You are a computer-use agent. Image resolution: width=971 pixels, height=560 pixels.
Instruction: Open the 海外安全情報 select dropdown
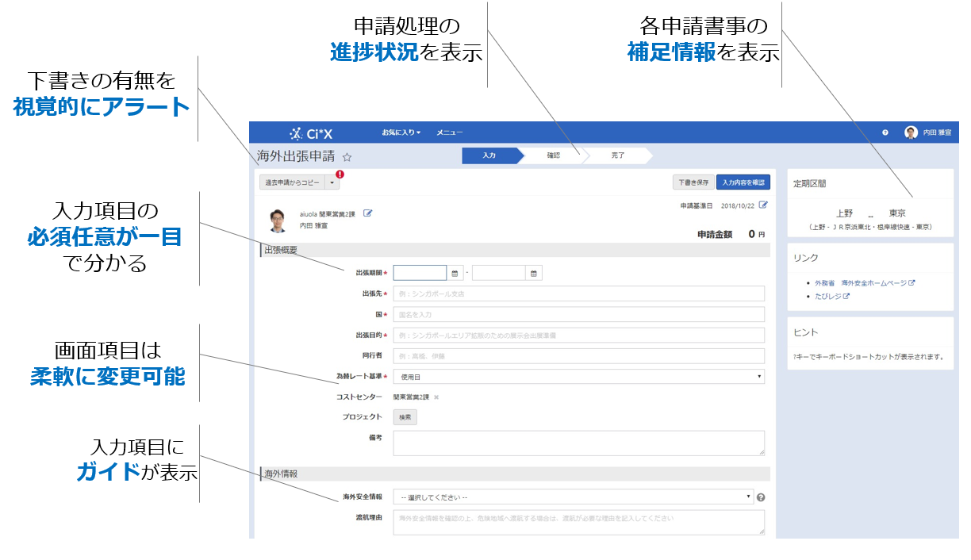pos(573,497)
